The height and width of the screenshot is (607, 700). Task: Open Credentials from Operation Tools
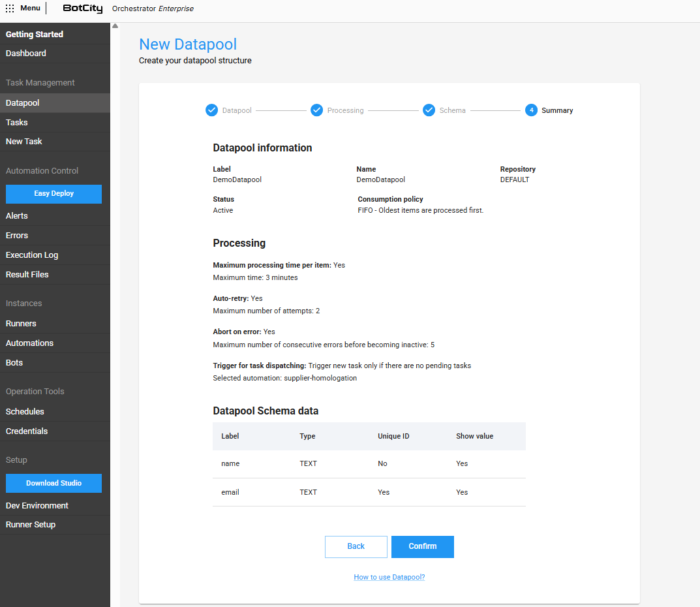27,431
